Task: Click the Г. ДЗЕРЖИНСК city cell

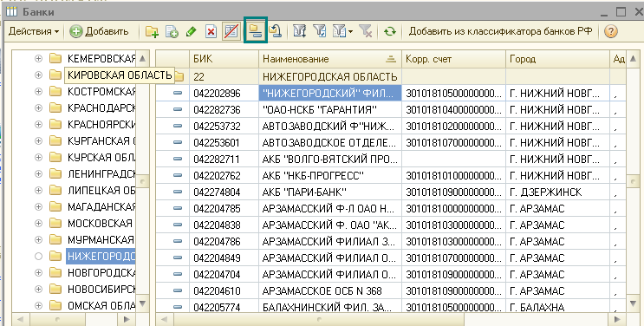Action: (x=557, y=192)
